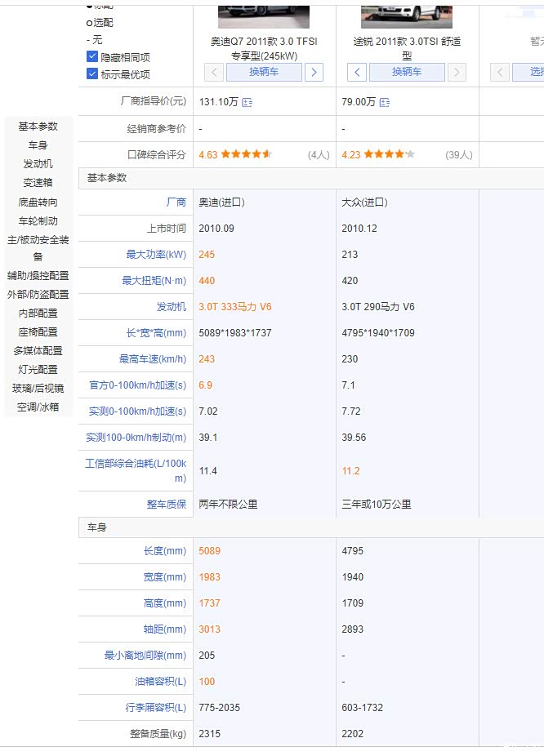
Task: Jump to 空调/冰箱 in side navigation
Action: tap(38, 407)
